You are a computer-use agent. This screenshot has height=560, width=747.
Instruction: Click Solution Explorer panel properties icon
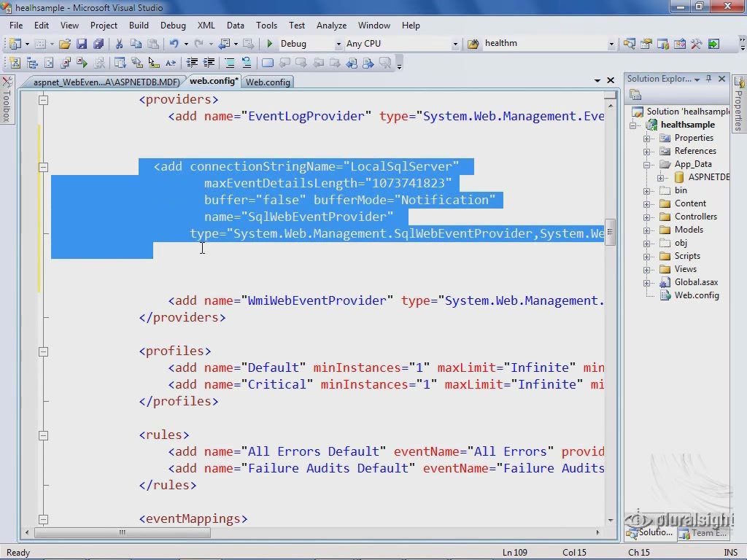pos(635,95)
